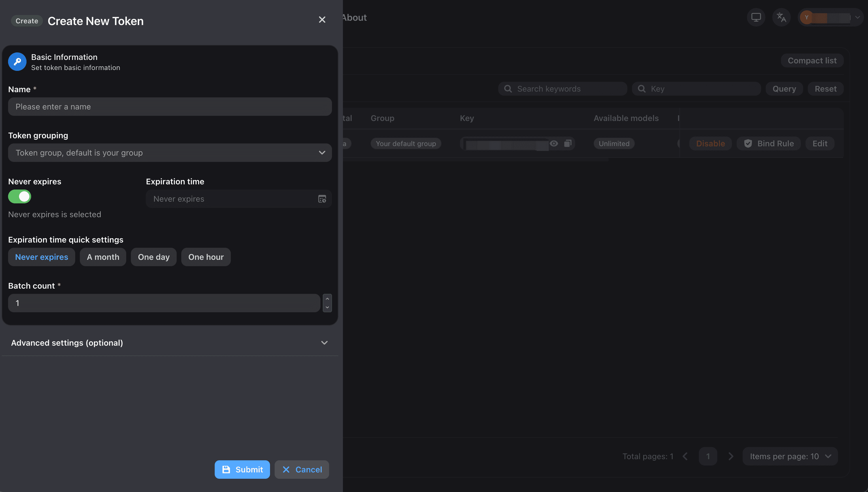The height and width of the screenshot is (492, 868).
Task: Click the theme monitor icon in header
Action: click(x=756, y=17)
